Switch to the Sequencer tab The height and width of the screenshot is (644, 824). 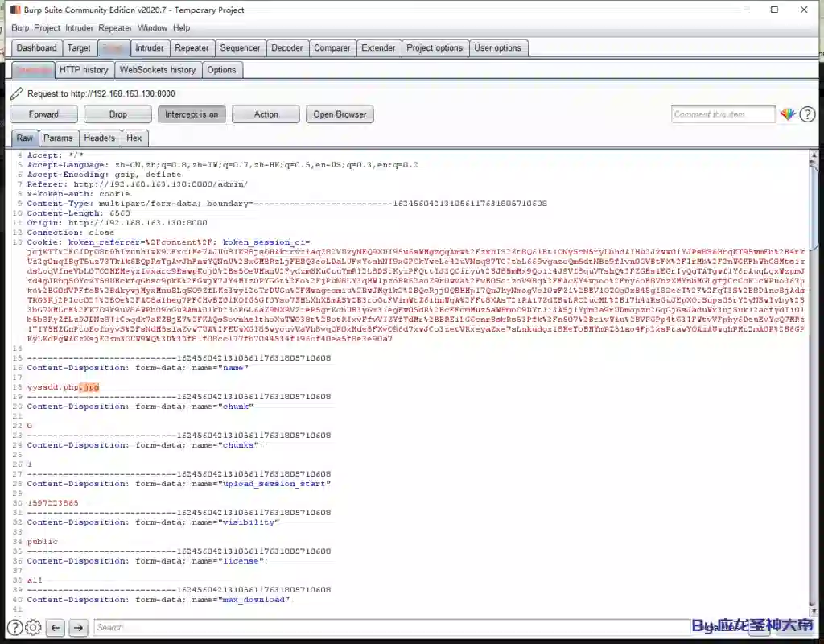(240, 47)
